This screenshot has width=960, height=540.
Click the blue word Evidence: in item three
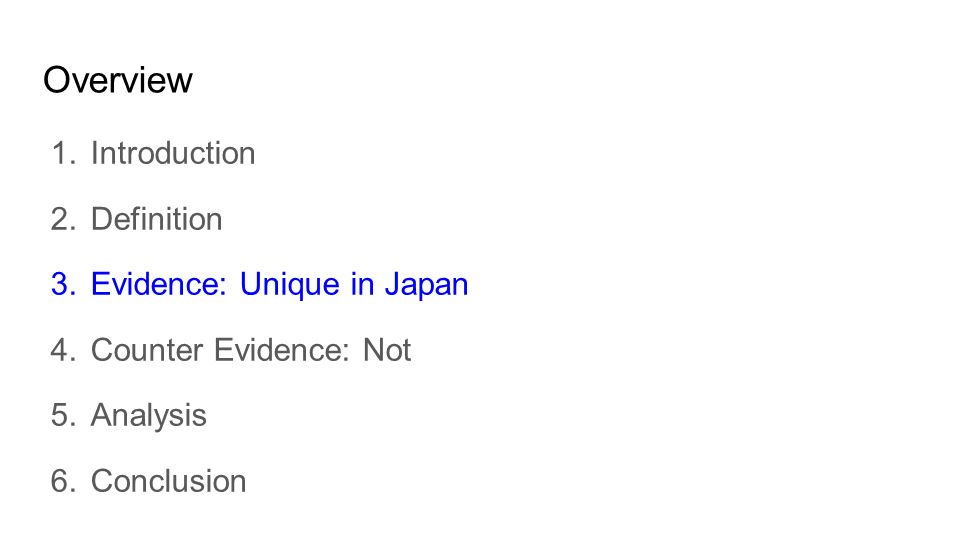[x=159, y=284]
